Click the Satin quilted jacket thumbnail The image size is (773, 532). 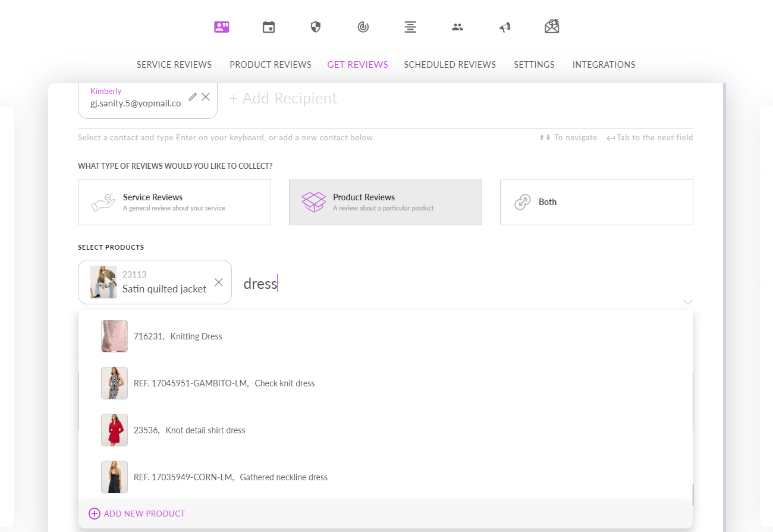tap(103, 282)
